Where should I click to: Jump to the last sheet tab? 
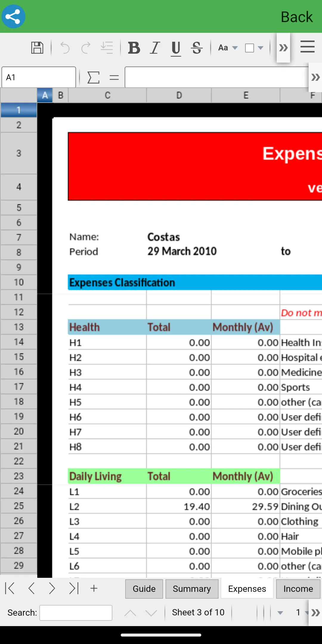[x=74, y=589]
